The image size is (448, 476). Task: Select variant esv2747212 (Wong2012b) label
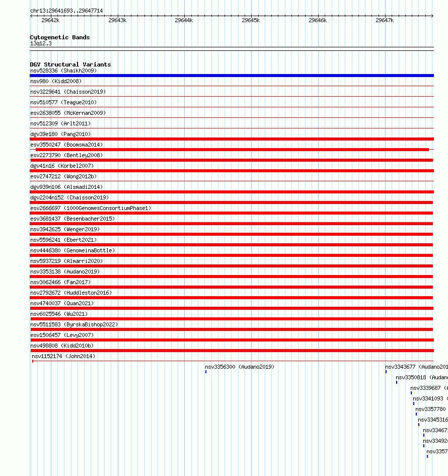(x=63, y=176)
